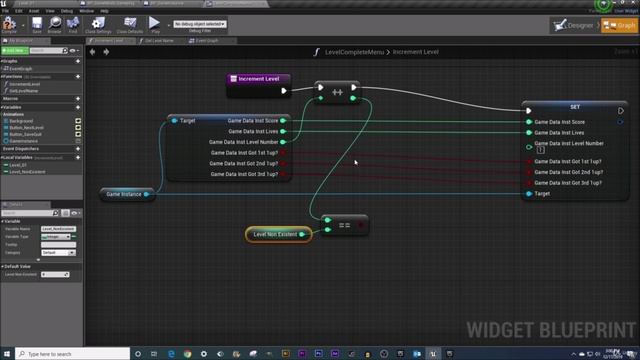Click LevelCompleteMenu in the breadcrumb

click(354, 52)
